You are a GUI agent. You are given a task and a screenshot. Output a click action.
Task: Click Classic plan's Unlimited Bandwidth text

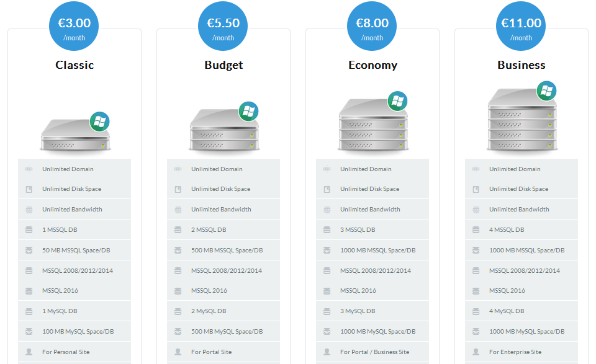point(72,210)
